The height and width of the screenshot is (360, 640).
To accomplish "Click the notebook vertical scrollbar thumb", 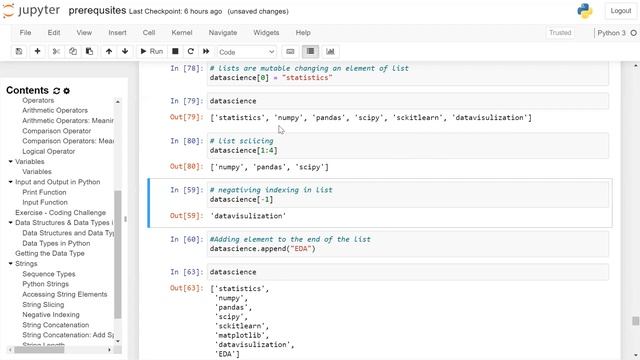I will 636,321.
